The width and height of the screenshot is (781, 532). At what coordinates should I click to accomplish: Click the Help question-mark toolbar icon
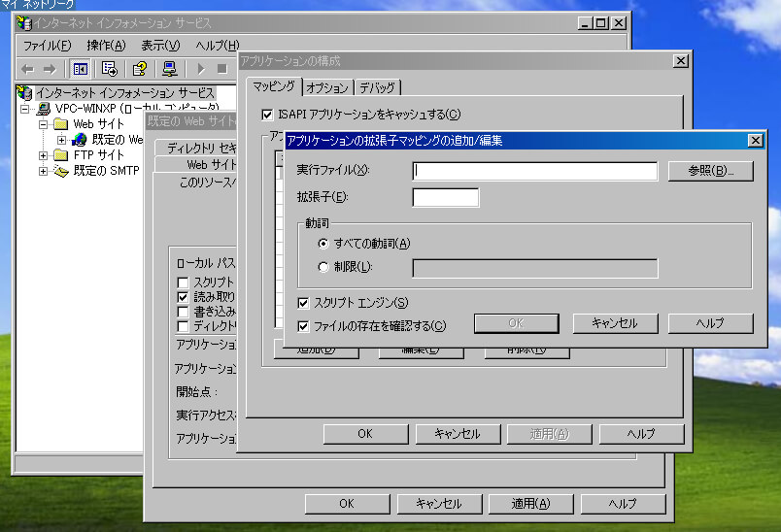(140, 69)
